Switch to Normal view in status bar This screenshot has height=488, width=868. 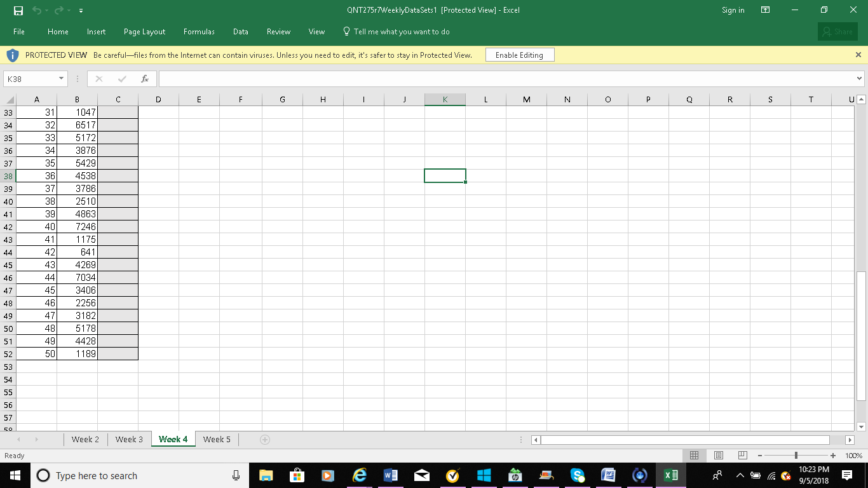tap(695, 456)
